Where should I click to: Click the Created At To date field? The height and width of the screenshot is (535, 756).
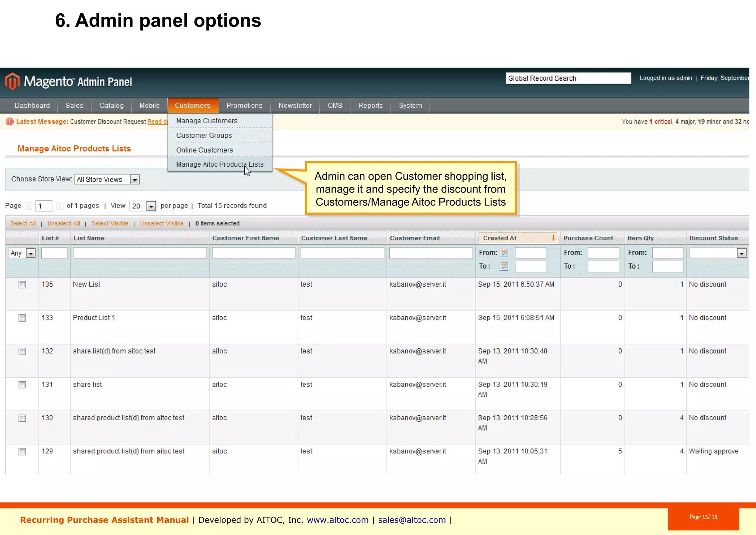(x=530, y=266)
